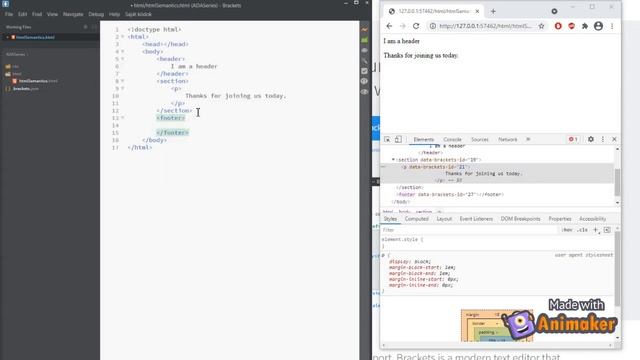
Task: Open the Help menu in Brackets
Action: (x=114, y=14)
